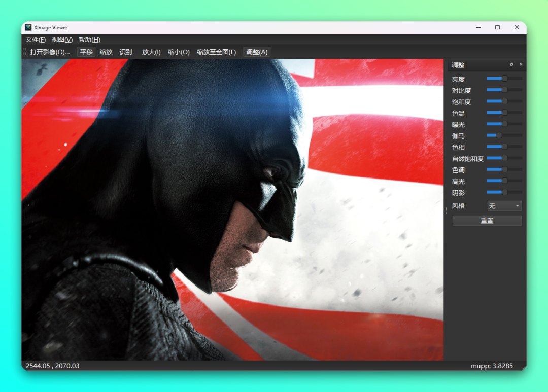The width and height of the screenshot is (548, 392).
Task: Click 缩放至全图(F) to fit image
Action: tap(216, 52)
